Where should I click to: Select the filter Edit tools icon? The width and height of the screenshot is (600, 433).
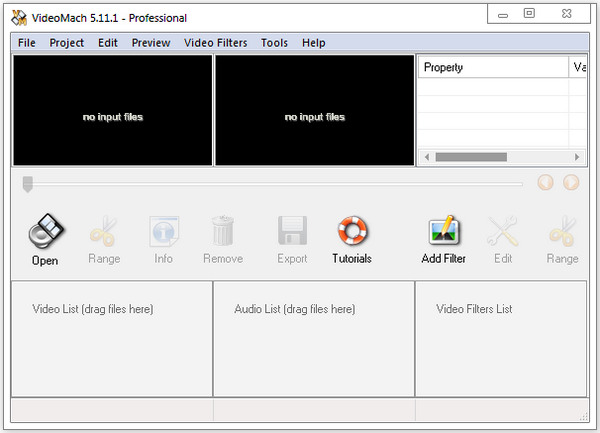(x=502, y=233)
